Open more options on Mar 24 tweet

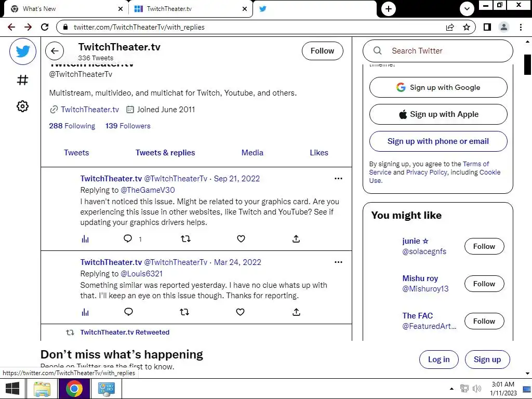click(338, 262)
